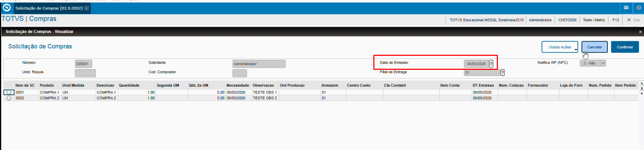Click the Administrador user item in header
Viewport: 644px width, 150px height.
(540, 20)
